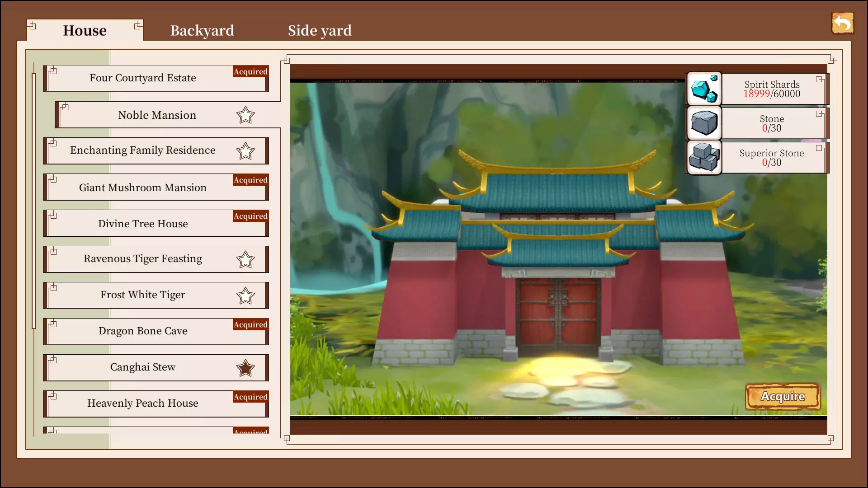Mark Ravenous Tiger Feasting star favorite
Image resolution: width=868 pixels, height=488 pixels.
click(x=245, y=260)
